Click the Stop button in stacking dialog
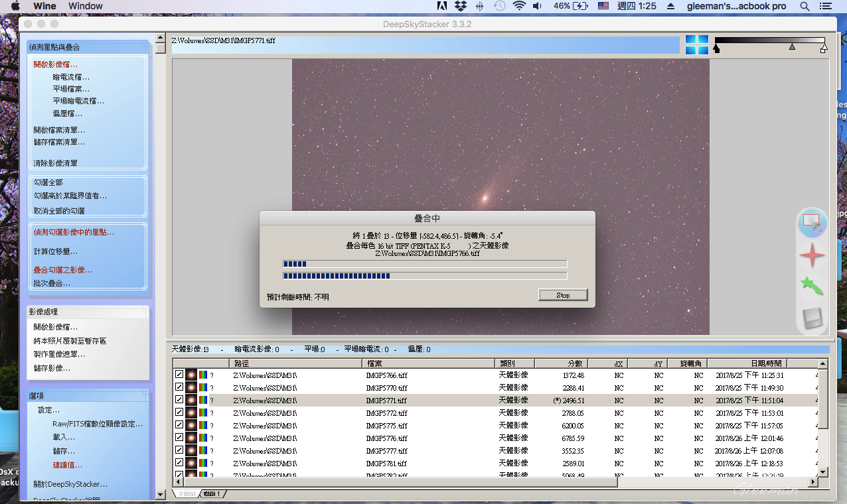This screenshot has width=847, height=504. tap(563, 295)
